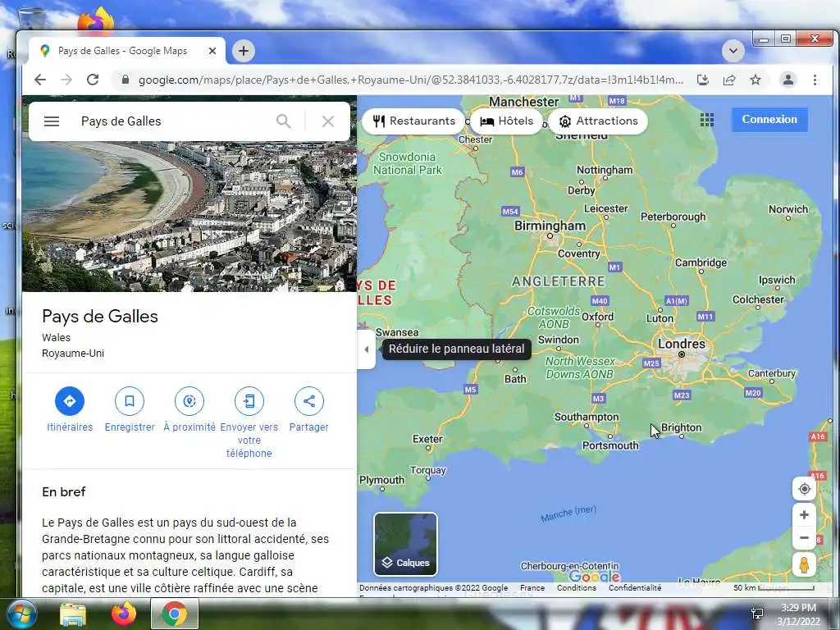Select the Pays de Galles - Google Maps tab
Screen dimensions: 840x630
127,51
